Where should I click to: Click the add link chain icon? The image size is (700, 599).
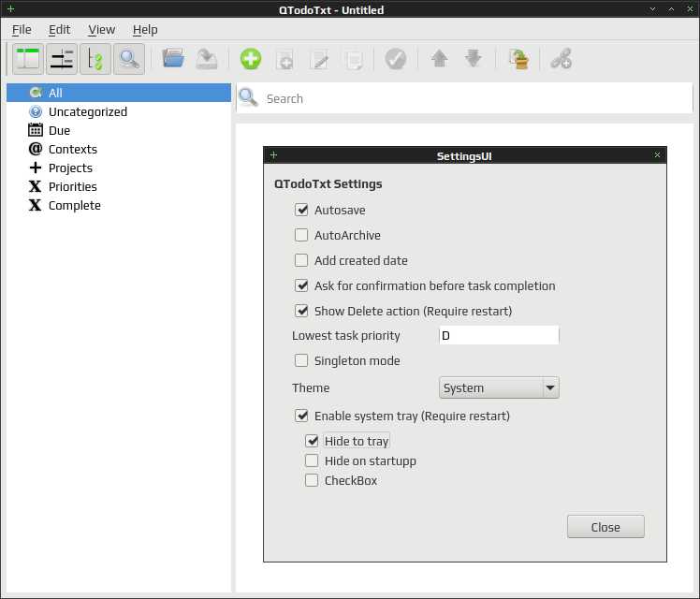point(561,59)
